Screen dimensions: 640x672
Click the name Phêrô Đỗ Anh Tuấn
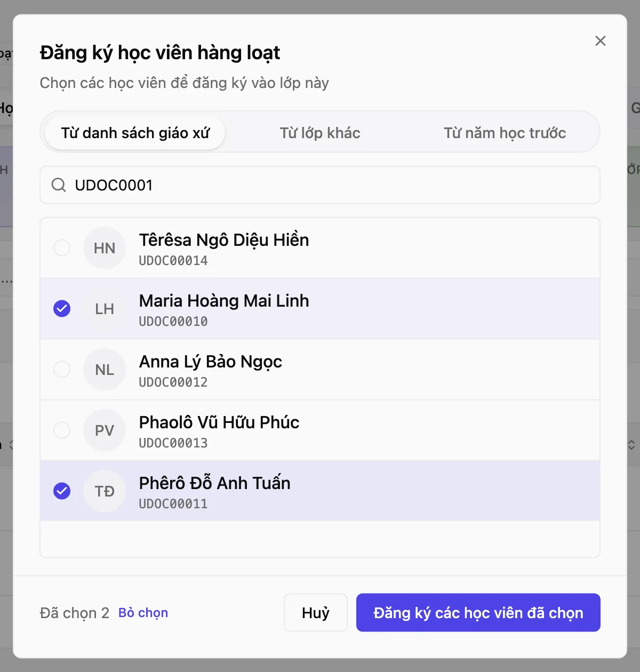[214, 483]
